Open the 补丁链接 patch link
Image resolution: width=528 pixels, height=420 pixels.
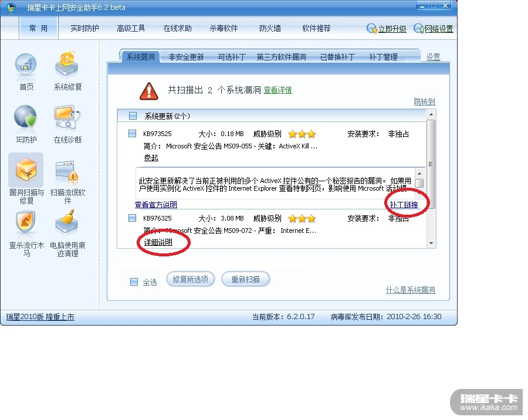[x=404, y=205]
